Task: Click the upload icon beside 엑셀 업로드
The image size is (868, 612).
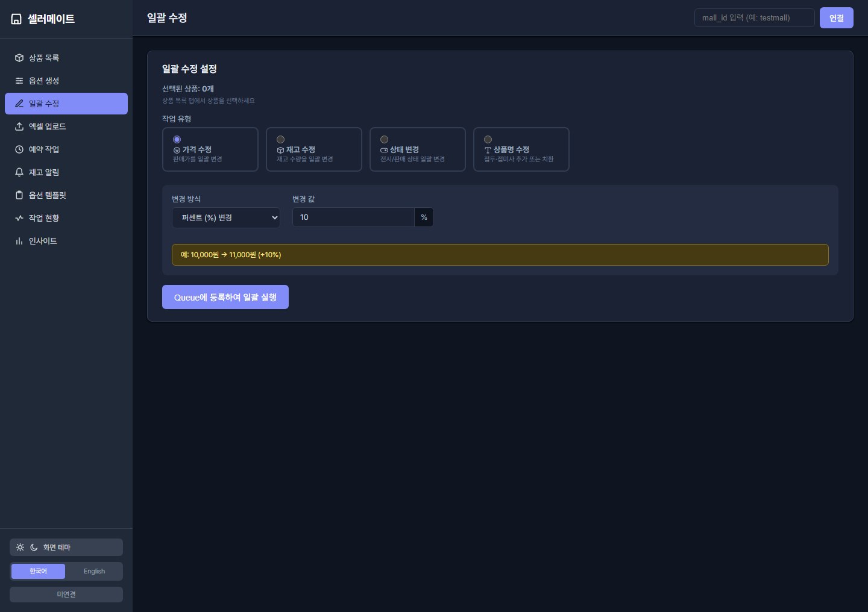Action: tap(19, 126)
